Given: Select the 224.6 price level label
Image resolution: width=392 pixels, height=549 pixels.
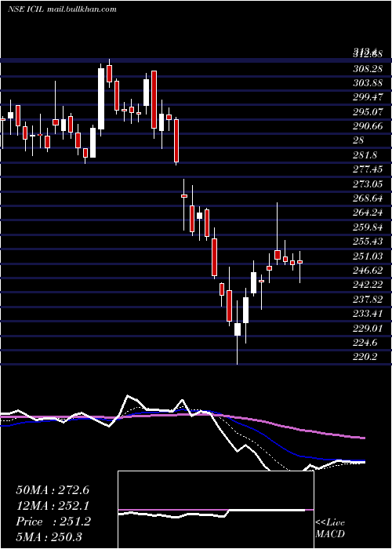Looking at the screenshot, I should 365,342.
